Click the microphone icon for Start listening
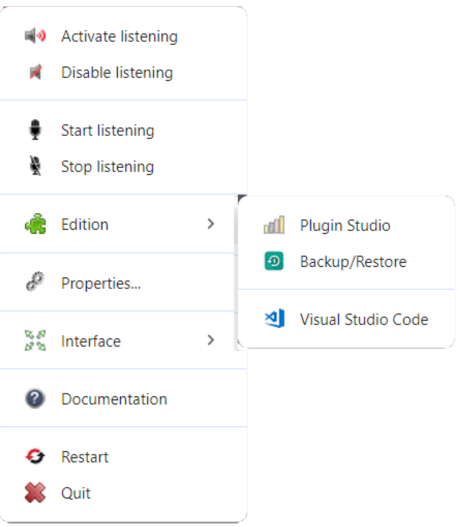 [35, 130]
